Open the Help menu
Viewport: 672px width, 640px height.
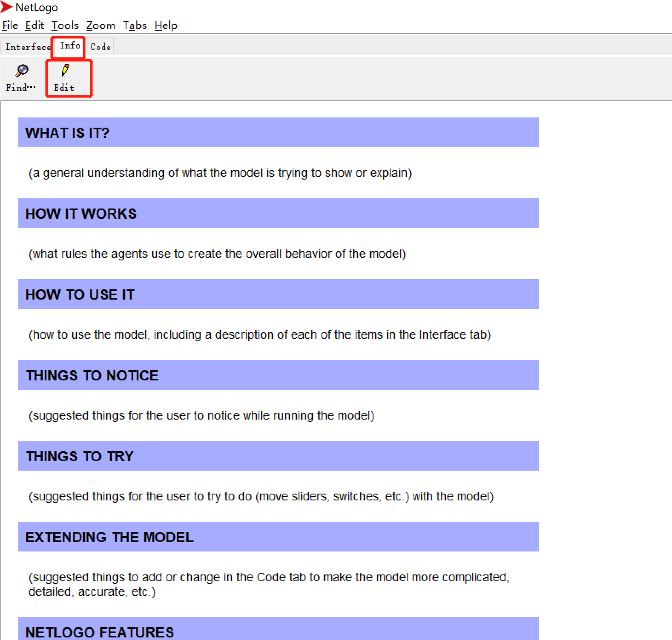(x=166, y=26)
